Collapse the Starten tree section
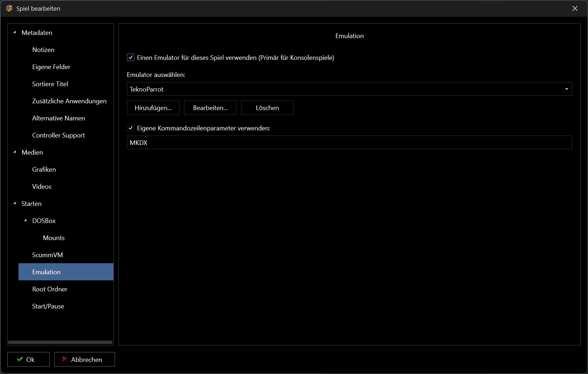 (15, 203)
